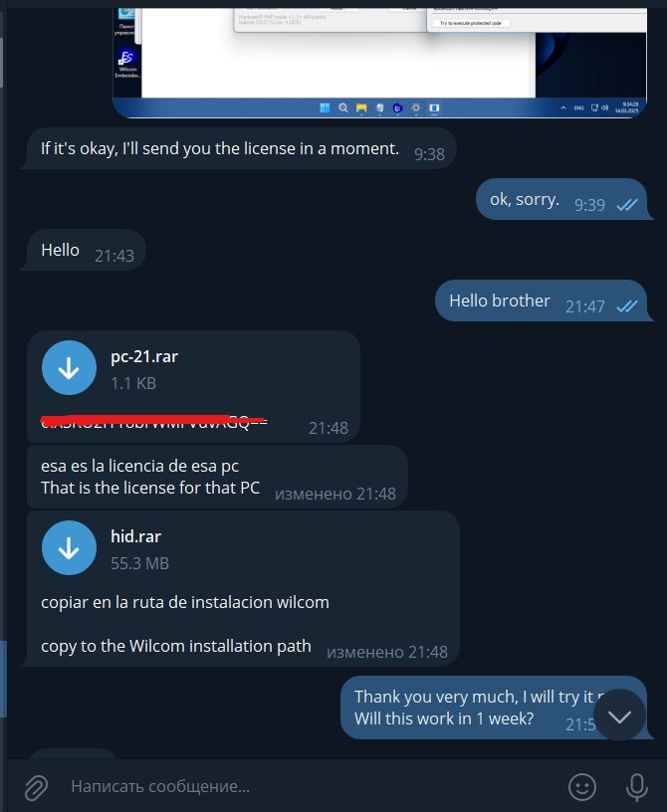The image size is (667, 812).
Task: Click the Windows Start icon in screenshot
Action: tap(325, 107)
